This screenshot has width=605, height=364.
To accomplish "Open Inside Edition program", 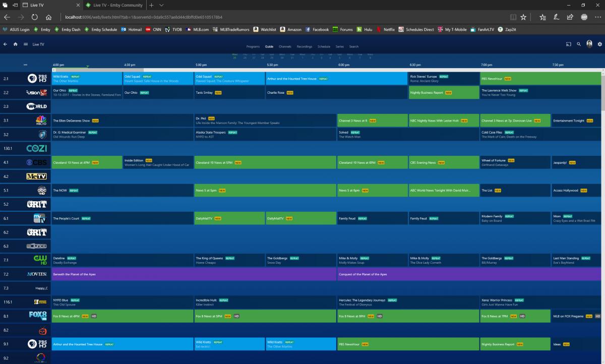I will pyautogui.click(x=158, y=162).
